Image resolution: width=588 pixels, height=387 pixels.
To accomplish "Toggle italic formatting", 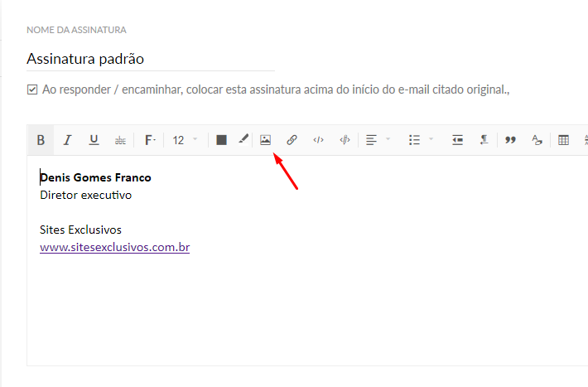I will pos(68,140).
